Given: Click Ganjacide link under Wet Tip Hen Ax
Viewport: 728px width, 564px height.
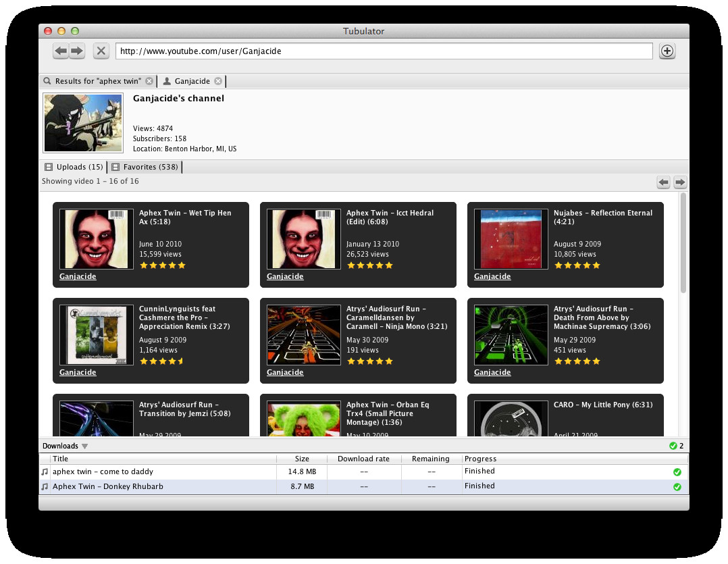Looking at the screenshot, I should coord(78,276).
